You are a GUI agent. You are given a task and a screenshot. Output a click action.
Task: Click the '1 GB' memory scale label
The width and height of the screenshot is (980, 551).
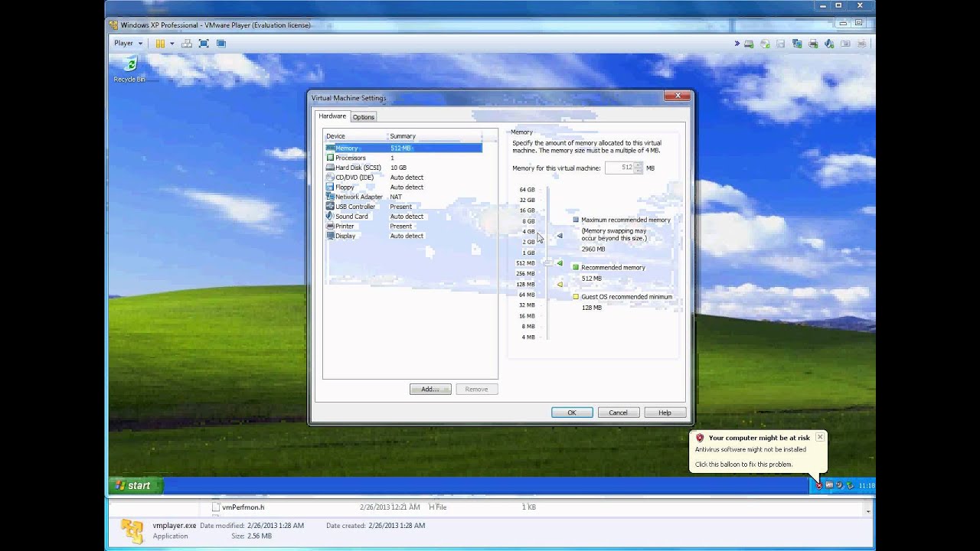tap(528, 253)
